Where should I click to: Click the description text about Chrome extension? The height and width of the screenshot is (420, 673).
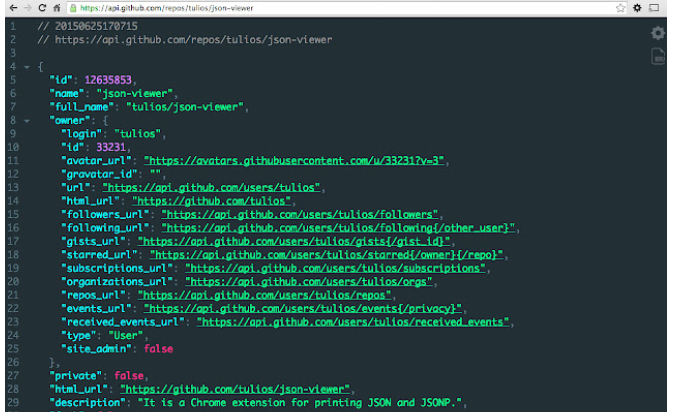tap(300, 402)
